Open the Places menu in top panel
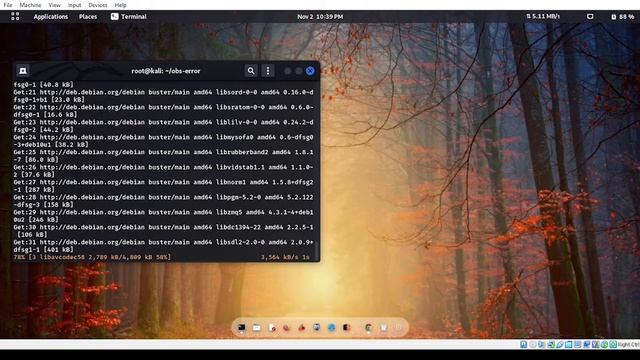640x360 pixels. (88, 17)
